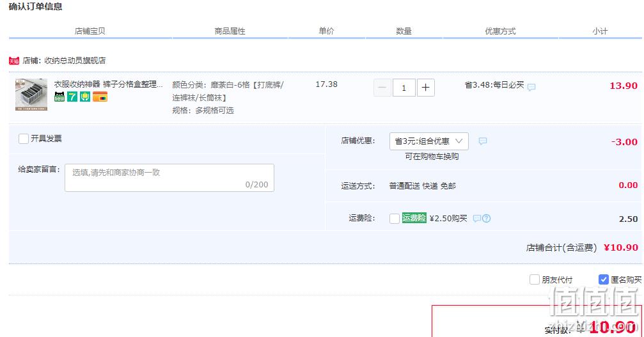
Task: Click comment icon beside 省3.48:每日必买
Action: click(x=531, y=87)
